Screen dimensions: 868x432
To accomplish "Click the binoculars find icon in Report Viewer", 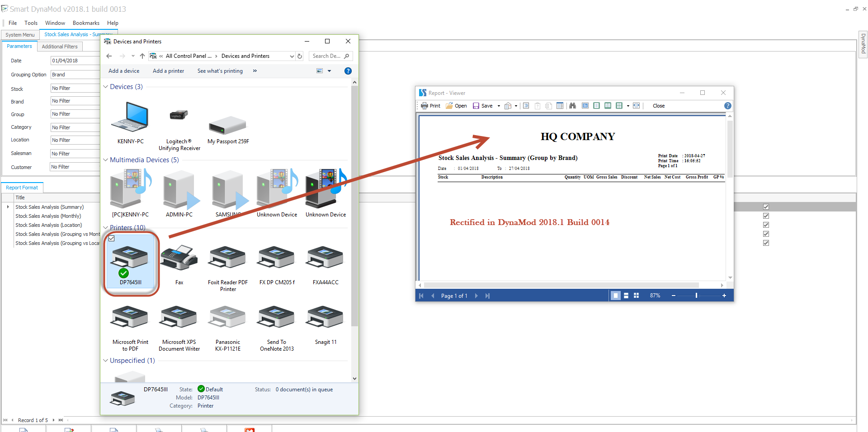I will click(572, 106).
